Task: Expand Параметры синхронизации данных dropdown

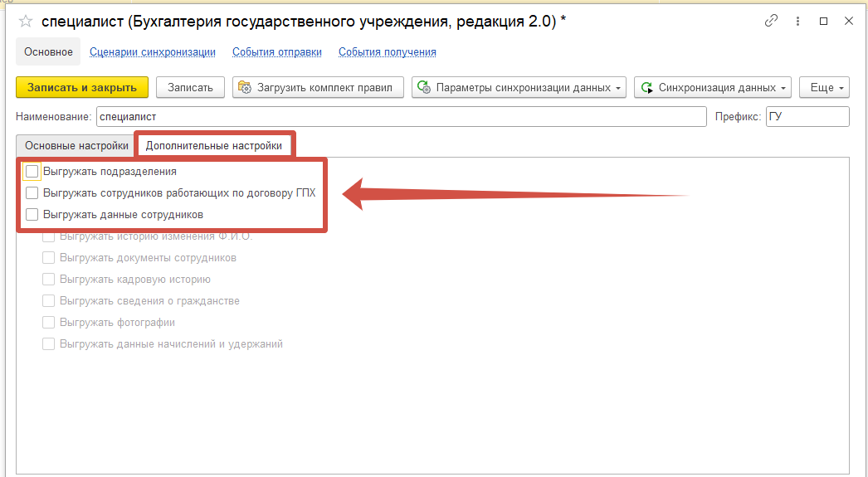Action: click(x=617, y=88)
